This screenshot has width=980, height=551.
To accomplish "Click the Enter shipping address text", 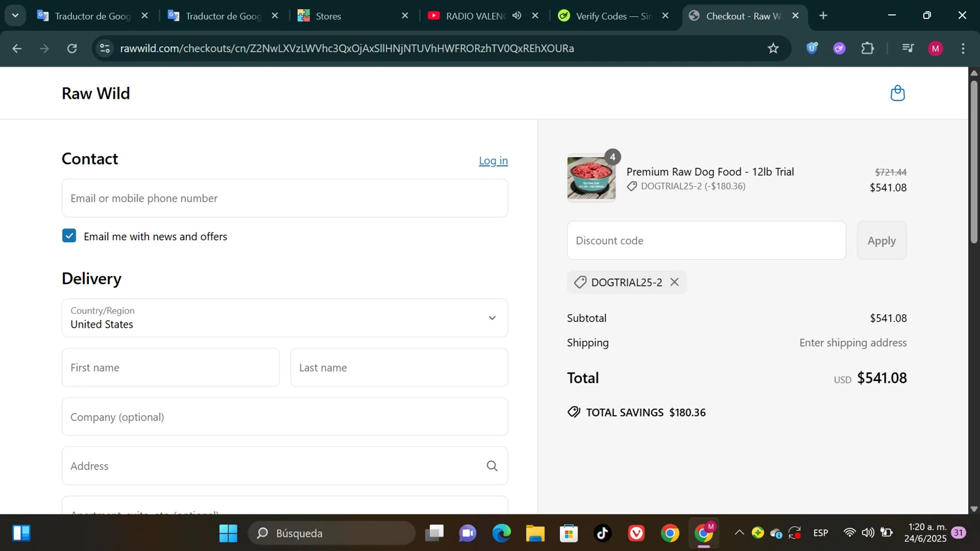I will tap(853, 343).
